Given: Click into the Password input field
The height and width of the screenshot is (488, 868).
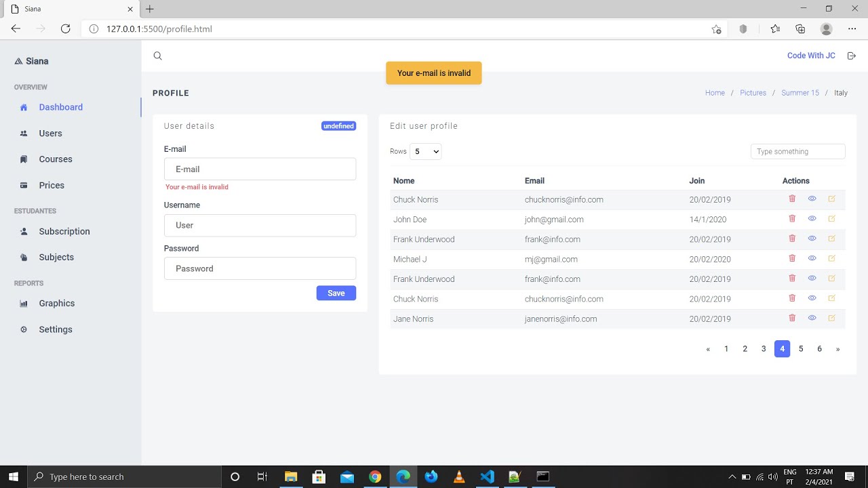Looking at the screenshot, I should pos(260,268).
